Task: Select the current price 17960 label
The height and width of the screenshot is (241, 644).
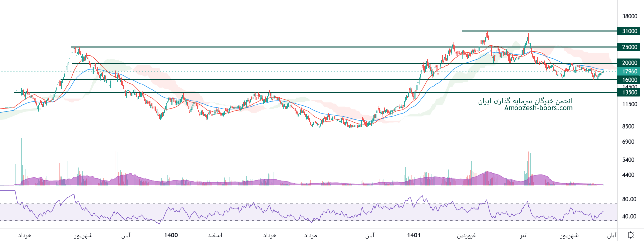Action: [629, 71]
